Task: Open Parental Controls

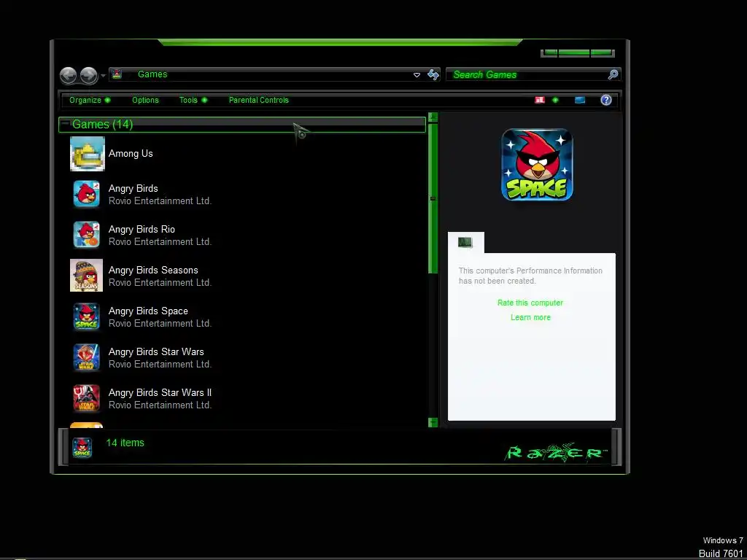Action: pyautogui.click(x=259, y=100)
